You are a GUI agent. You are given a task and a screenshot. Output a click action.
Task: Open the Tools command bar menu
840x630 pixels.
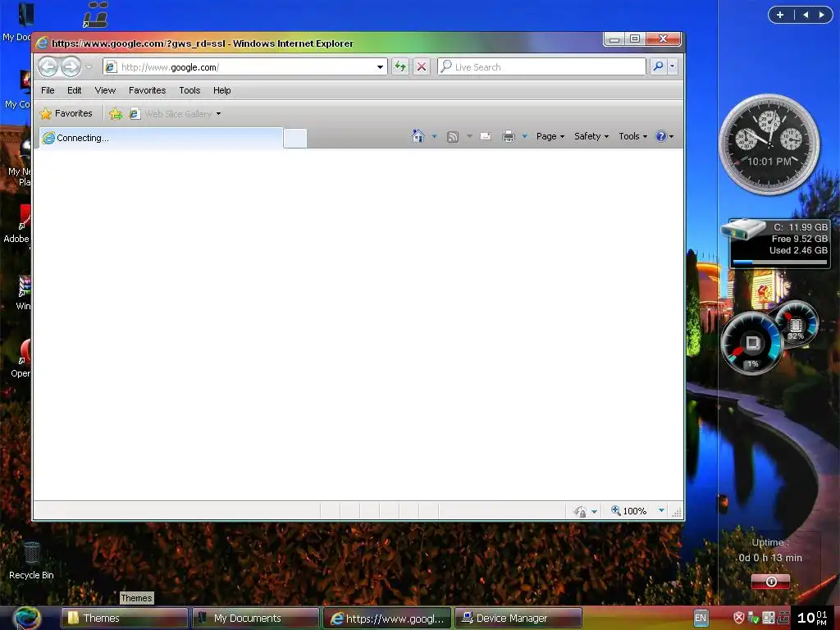[x=632, y=137]
